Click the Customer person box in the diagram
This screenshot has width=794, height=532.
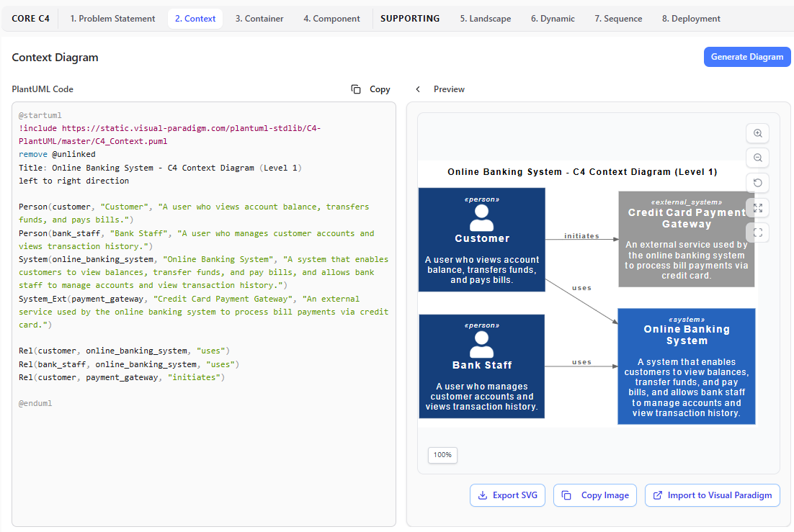coord(481,240)
